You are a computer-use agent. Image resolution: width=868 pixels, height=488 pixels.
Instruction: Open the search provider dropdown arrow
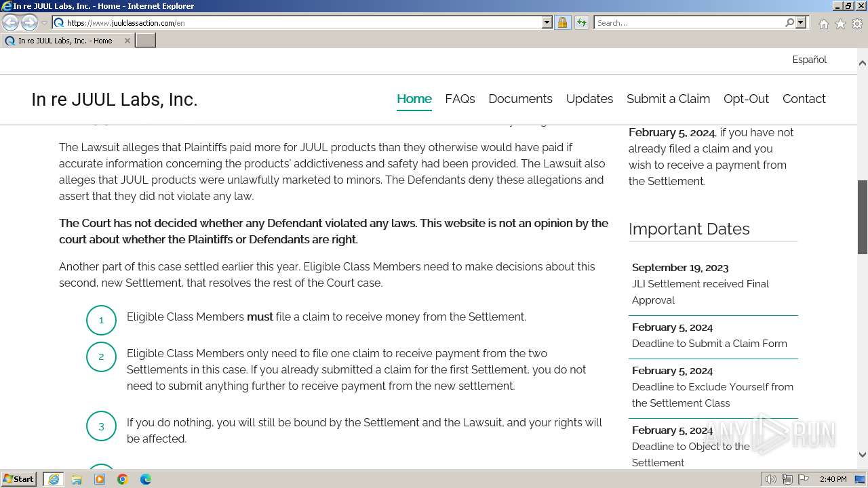tap(801, 22)
